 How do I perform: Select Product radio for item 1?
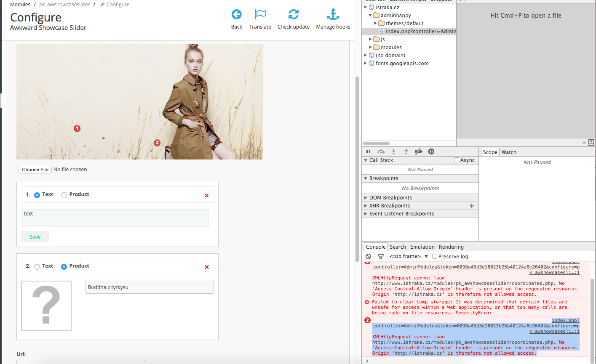[x=64, y=195]
